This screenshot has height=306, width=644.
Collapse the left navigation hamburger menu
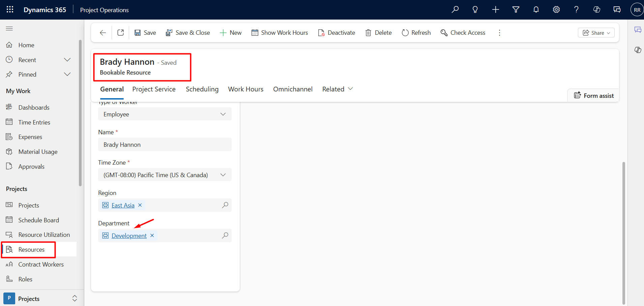point(9,29)
